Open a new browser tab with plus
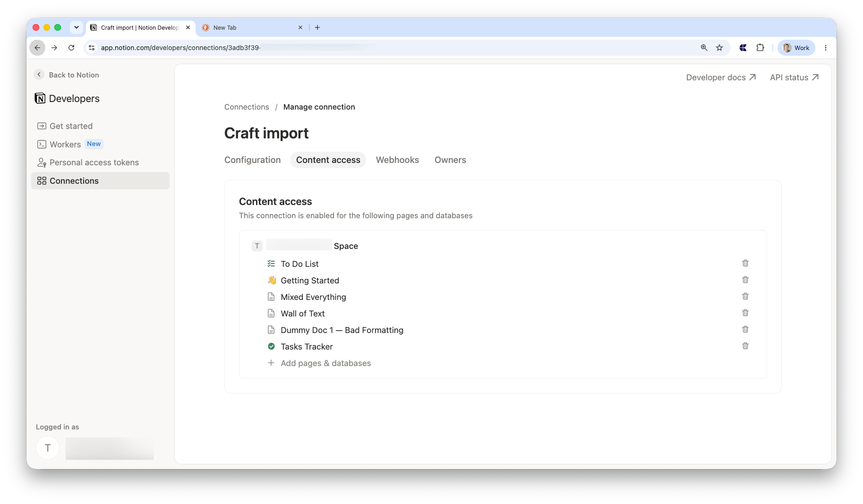Viewport: 863px width, 504px height. [x=317, y=27]
